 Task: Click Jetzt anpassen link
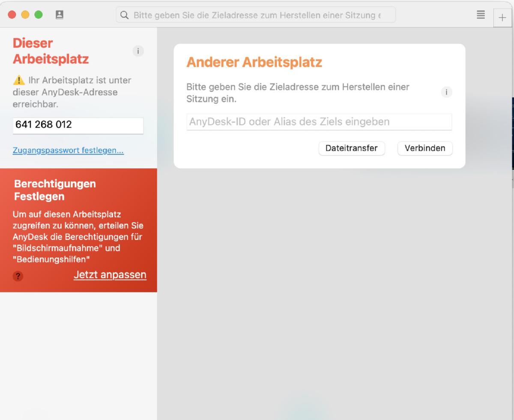pos(110,274)
